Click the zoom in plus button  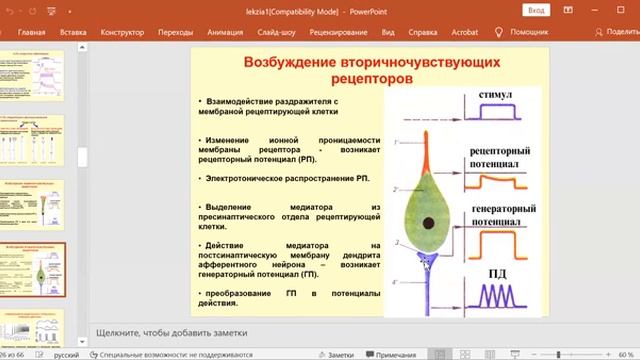(x=608, y=355)
